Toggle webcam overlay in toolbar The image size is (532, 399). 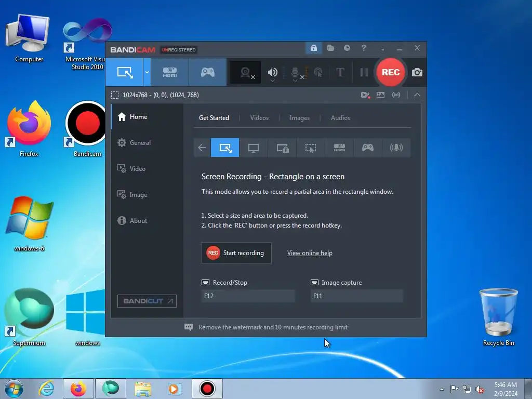[245, 72]
